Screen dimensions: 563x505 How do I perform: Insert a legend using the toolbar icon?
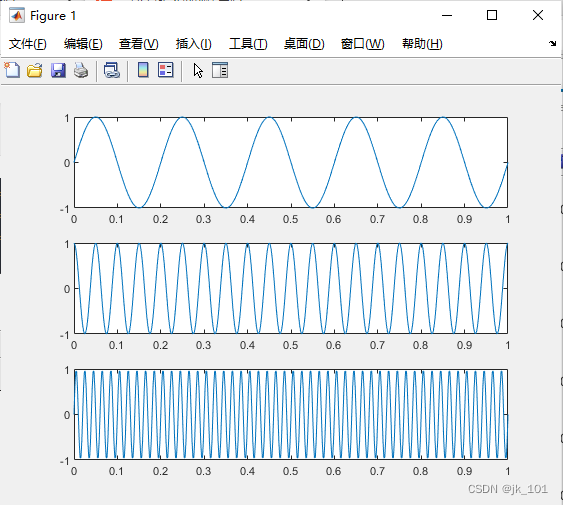[x=166, y=70]
